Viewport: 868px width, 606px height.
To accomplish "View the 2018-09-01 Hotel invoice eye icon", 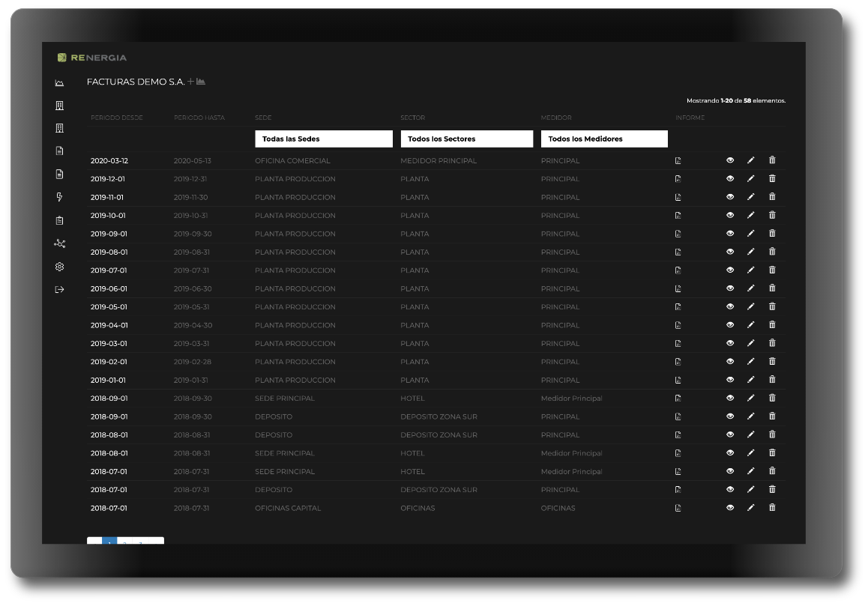I will tap(730, 399).
